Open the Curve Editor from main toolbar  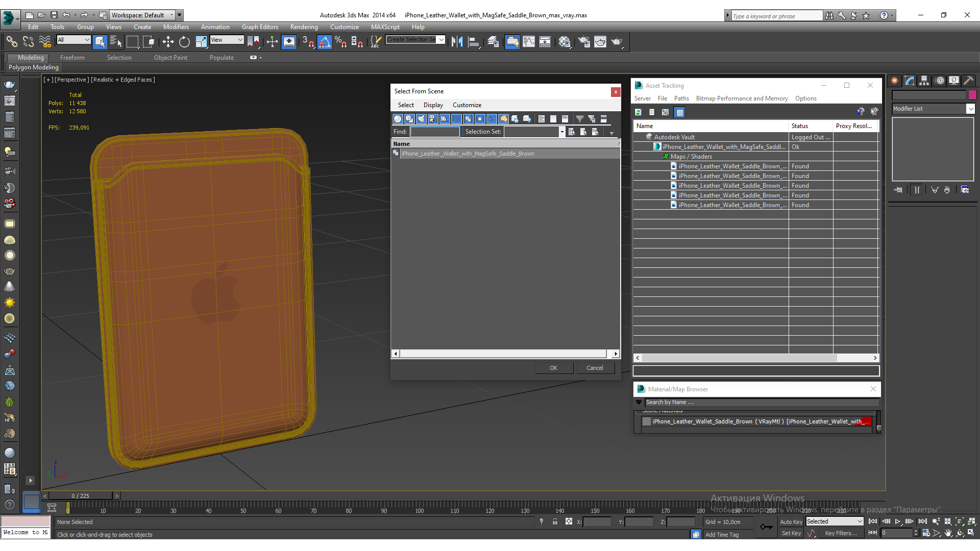pyautogui.click(x=529, y=42)
